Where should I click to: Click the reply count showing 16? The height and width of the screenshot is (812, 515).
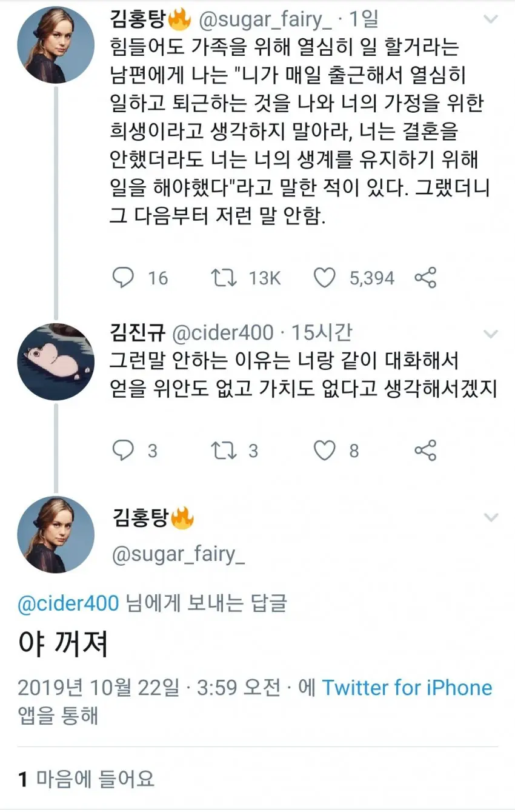pyautogui.click(x=158, y=278)
